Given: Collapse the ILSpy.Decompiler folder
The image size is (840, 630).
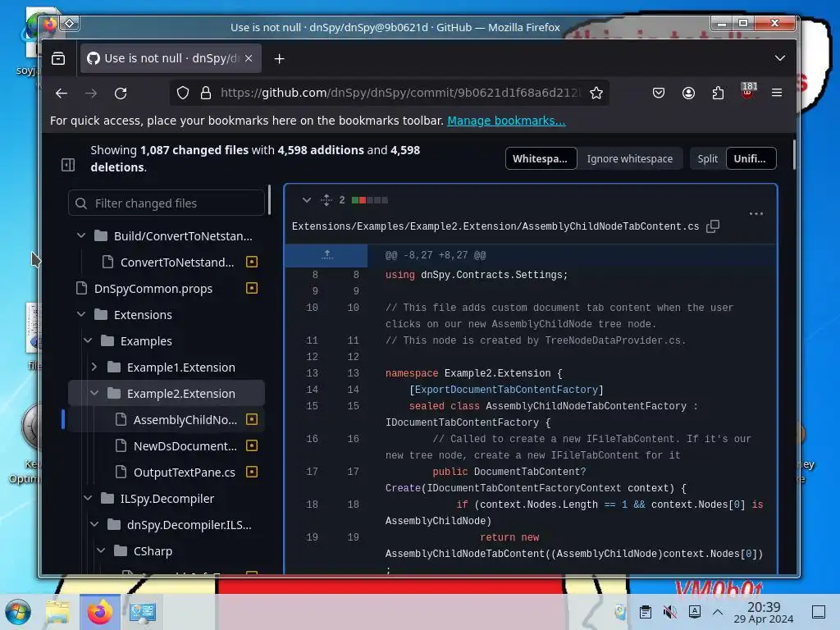Looking at the screenshot, I should click(x=87, y=498).
